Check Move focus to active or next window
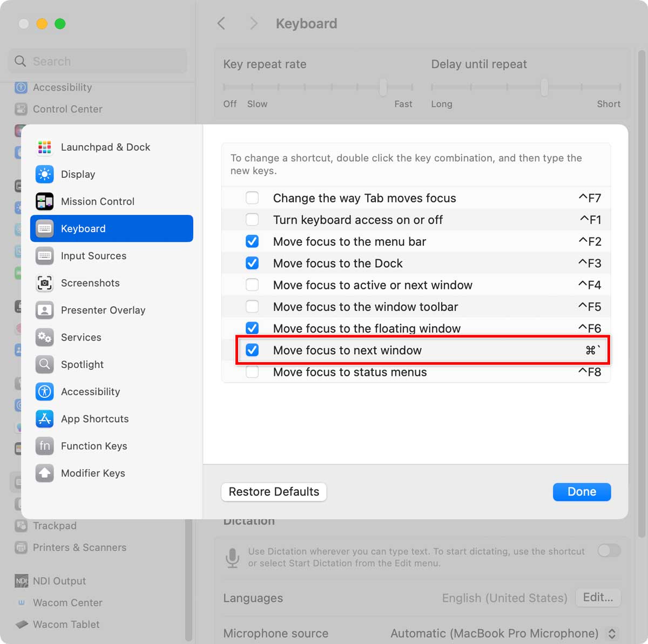The height and width of the screenshot is (644, 648). coord(252,284)
